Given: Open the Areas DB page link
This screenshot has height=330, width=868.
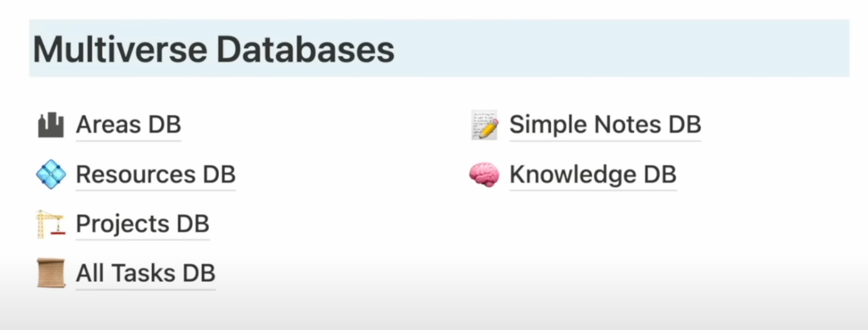Looking at the screenshot, I should point(128,125).
